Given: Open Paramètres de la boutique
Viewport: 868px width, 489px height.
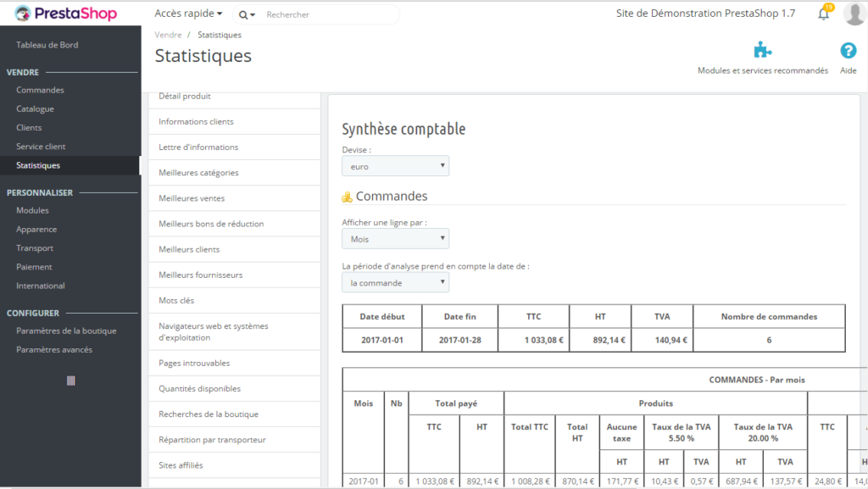Looking at the screenshot, I should click(x=66, y=331).
